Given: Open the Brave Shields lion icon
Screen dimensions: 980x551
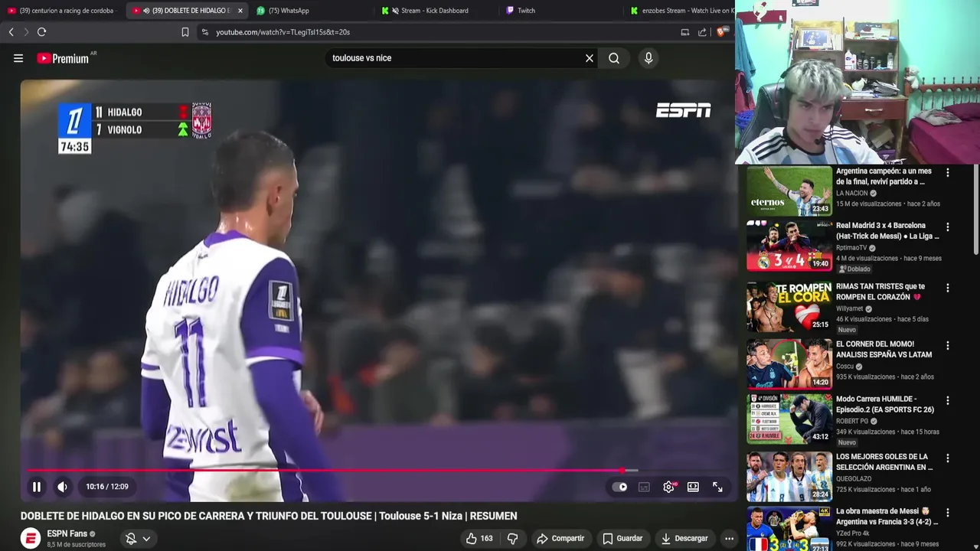Looking at the screenshot, I should tap(722, 32).
